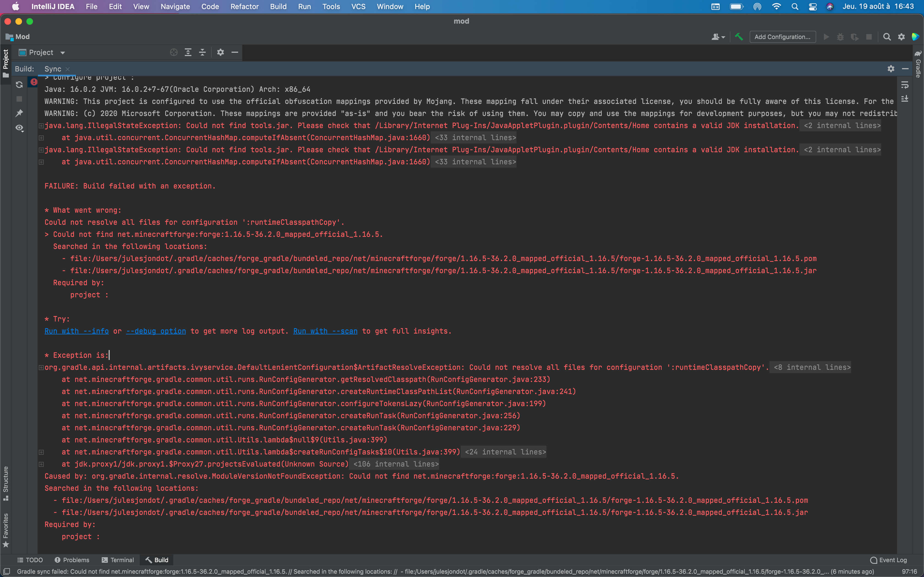The width and height of the screenshot is (924, 577).
Task: Open IDE settings gear in top toolbar
Action: click(901, 37)
